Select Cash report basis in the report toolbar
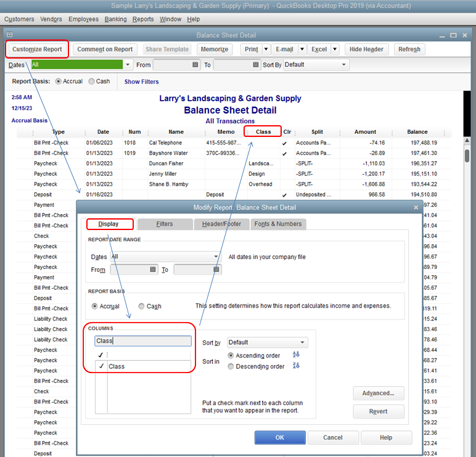Image resolution: width=476 pixels, height=457 pixels. (x=91, y=81)
